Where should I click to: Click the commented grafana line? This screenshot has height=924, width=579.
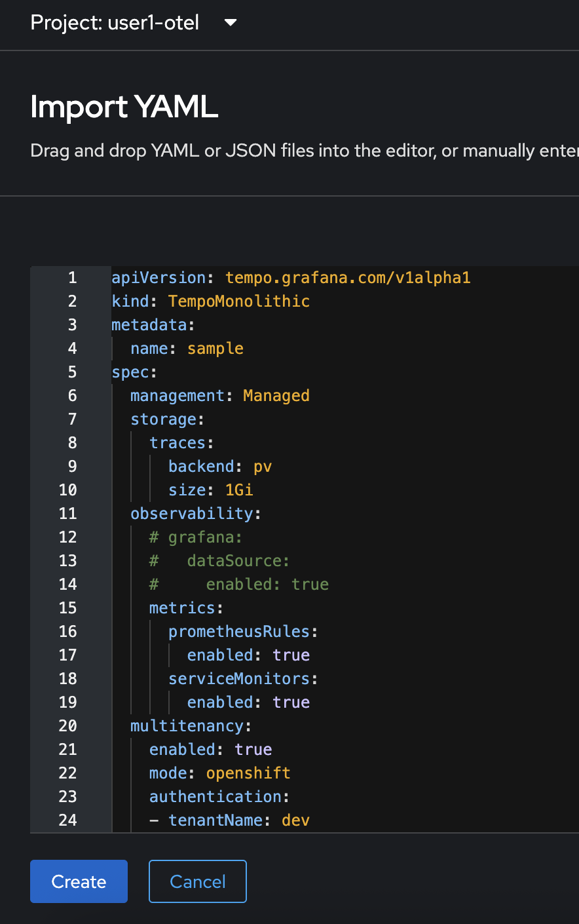196,537
